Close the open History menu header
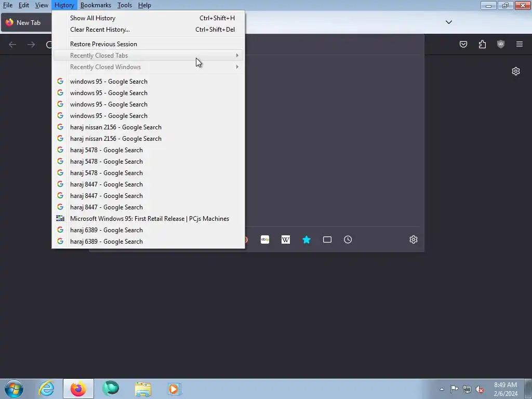The image size is (532, 399). (64, 5)
